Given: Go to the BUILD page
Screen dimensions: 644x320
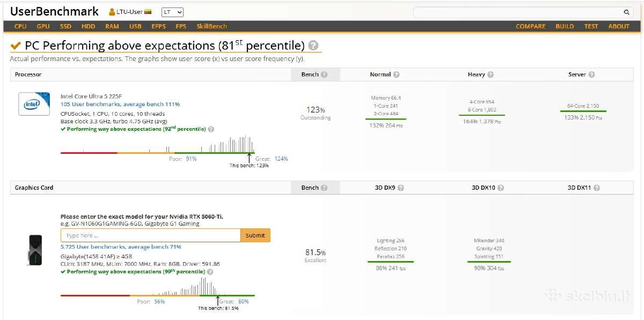Looking at the screenshot, I should click(565, 26).
